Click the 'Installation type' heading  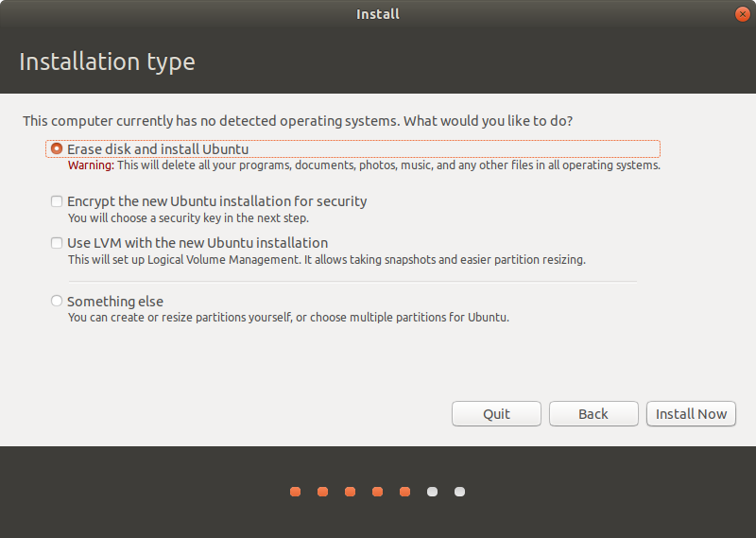(x=107, y=61)
